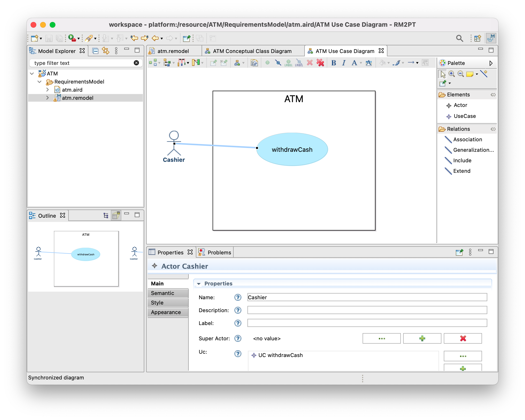The image size is (525, 420).
Task: Collapse the Properties section triangle
Action: pyautogui.click(x=199, y=284)
